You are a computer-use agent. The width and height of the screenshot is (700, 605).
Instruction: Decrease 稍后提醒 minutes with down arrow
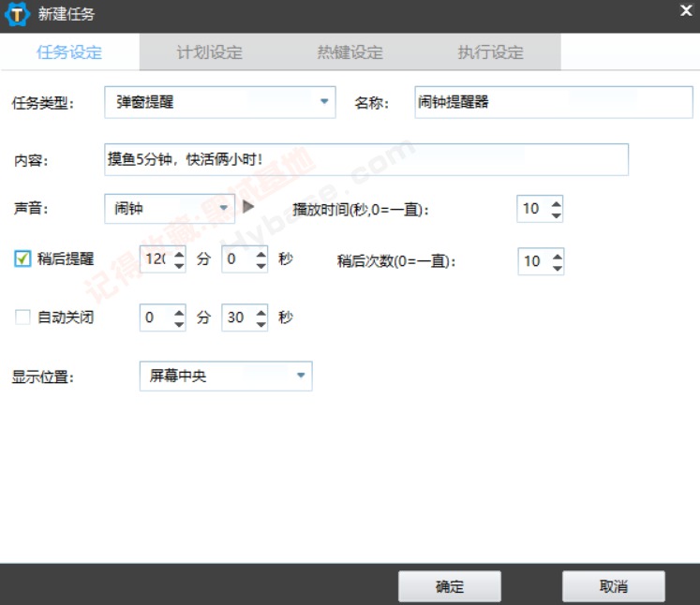point(179,266)
